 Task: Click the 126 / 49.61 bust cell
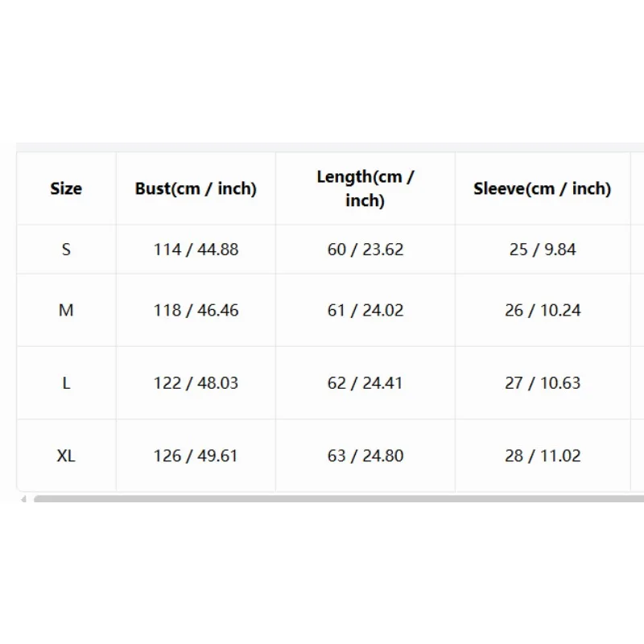click(x=196, y=456)
